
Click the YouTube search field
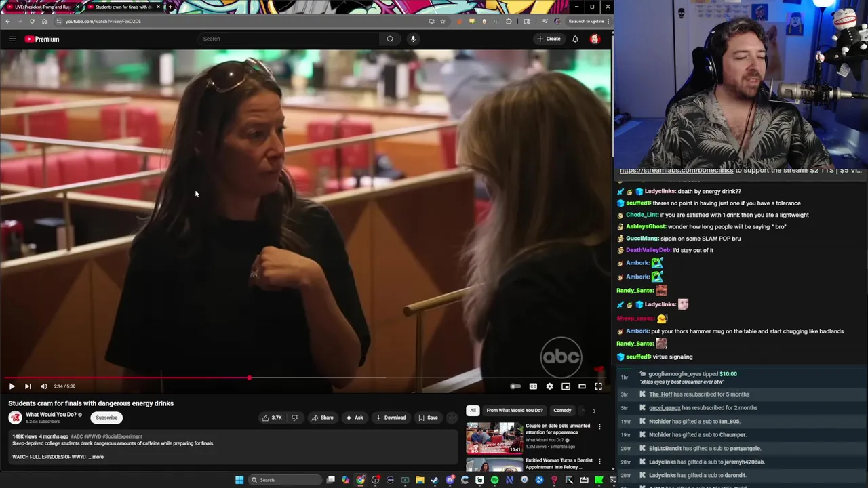pyautogui.click(x=288, y=39)
